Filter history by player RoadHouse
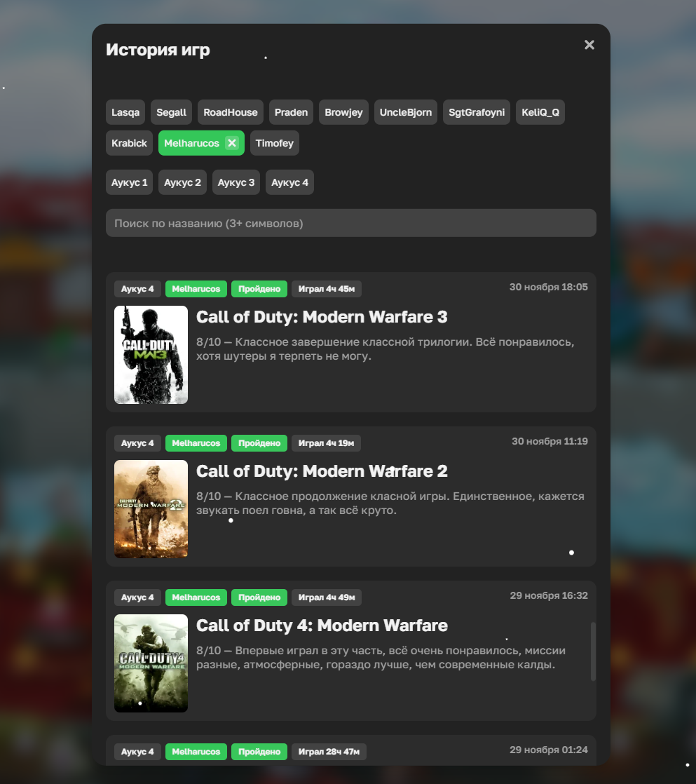The width and height of the screenshot is (696, 784). pyautogui.click(x=231, y=112)
